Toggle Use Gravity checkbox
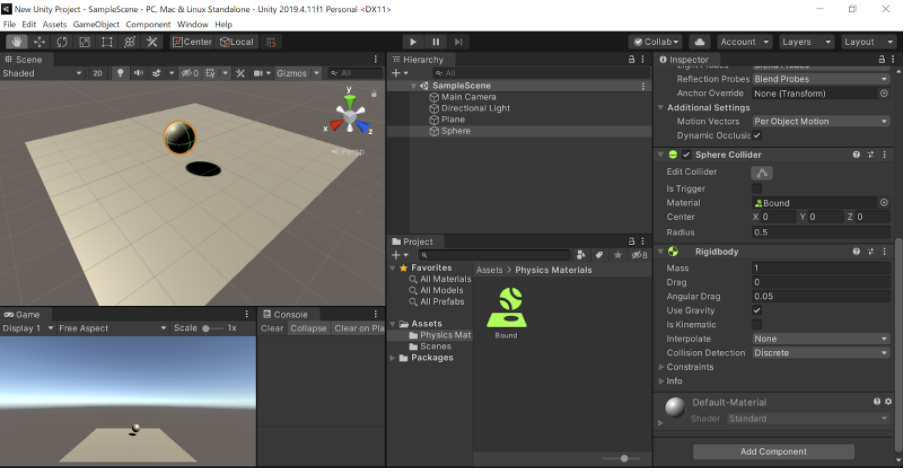The width and height of the screenshot is (904, 473). [x=757, y=310]
